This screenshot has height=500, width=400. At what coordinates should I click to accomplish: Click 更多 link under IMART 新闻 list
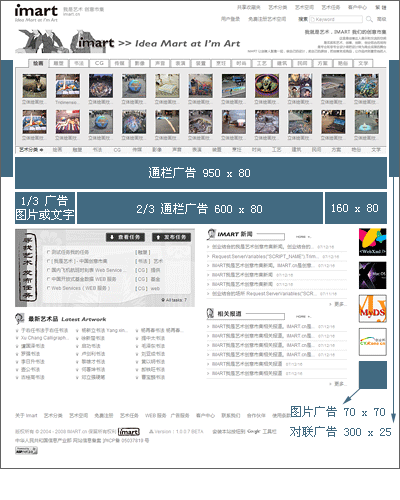click(339, 304)
